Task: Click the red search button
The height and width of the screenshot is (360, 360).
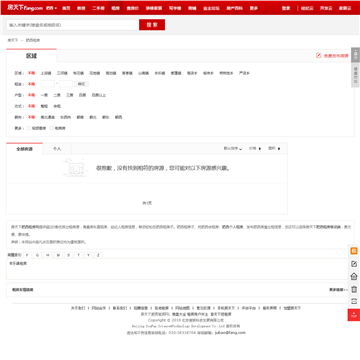Action: pos(152,25)
